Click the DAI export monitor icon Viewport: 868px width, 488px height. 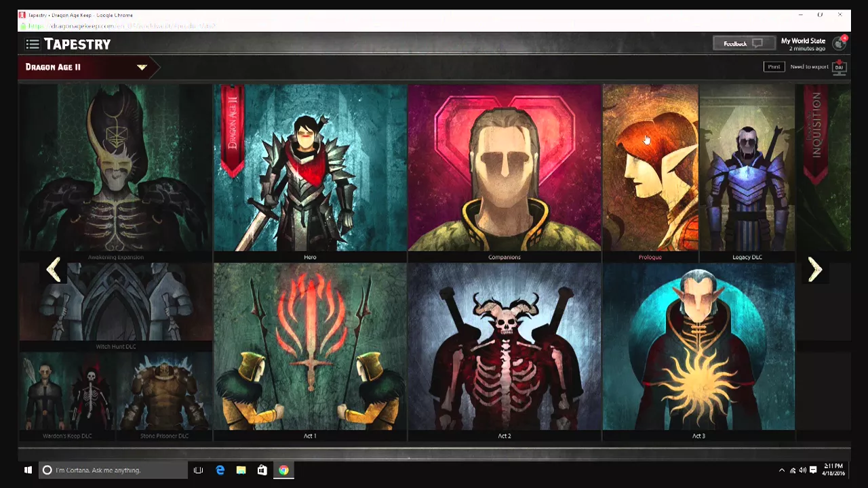pos(840,66)
